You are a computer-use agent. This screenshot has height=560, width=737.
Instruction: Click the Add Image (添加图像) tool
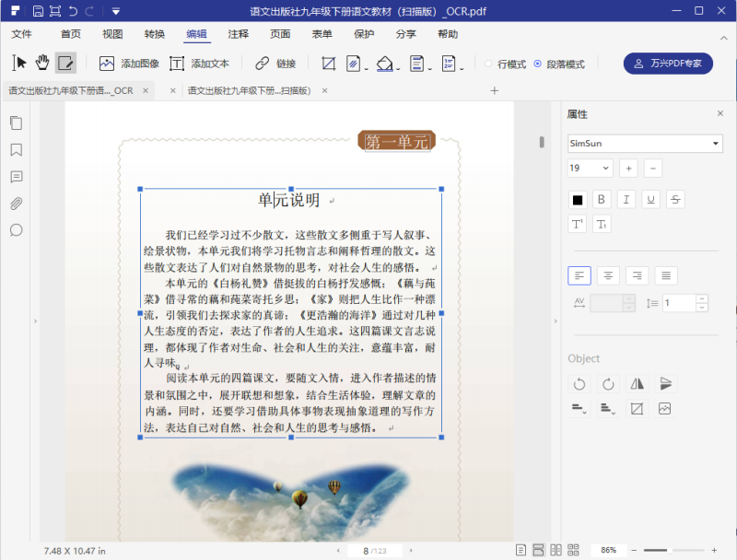[129, 64]
